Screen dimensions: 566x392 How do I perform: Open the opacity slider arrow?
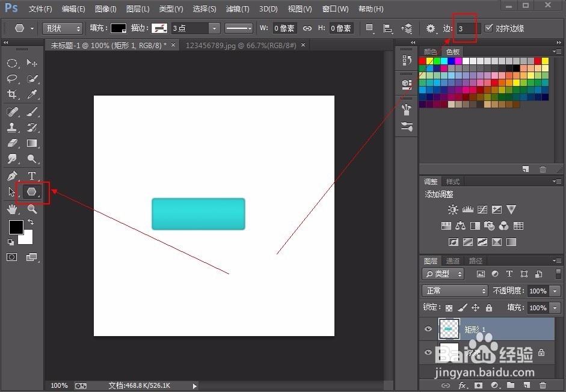pos(555,291)
